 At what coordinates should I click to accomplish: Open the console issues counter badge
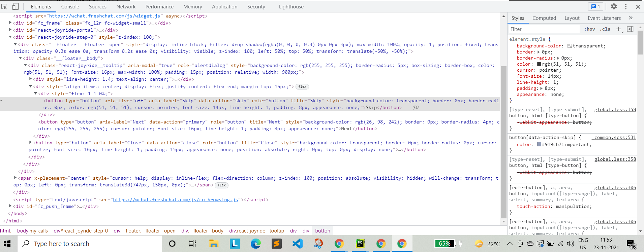[x=595, y=6]
